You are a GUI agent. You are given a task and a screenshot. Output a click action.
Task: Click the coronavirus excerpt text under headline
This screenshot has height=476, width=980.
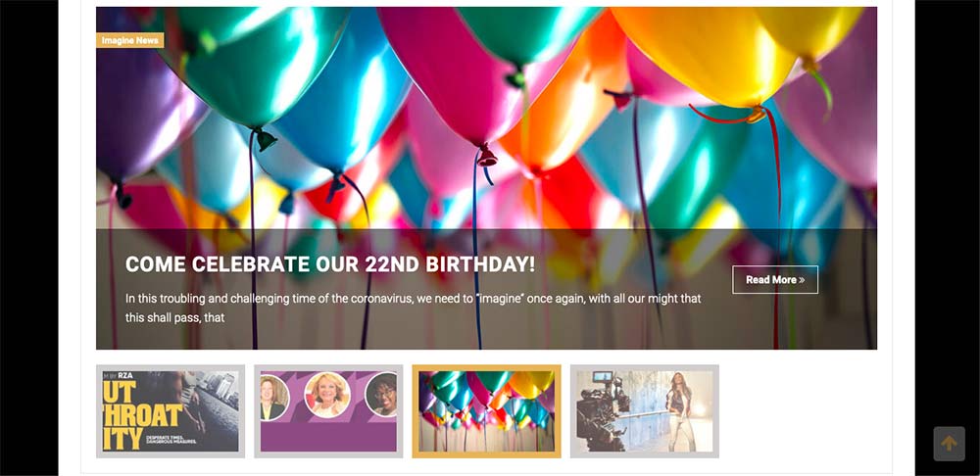[414, 308]
